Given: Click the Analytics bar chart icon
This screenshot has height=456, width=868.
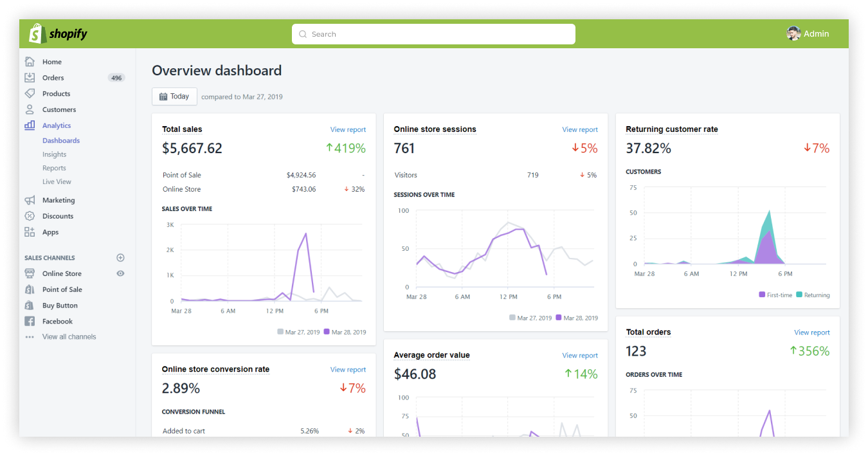Looking at the screenshot, I should 30,125.
